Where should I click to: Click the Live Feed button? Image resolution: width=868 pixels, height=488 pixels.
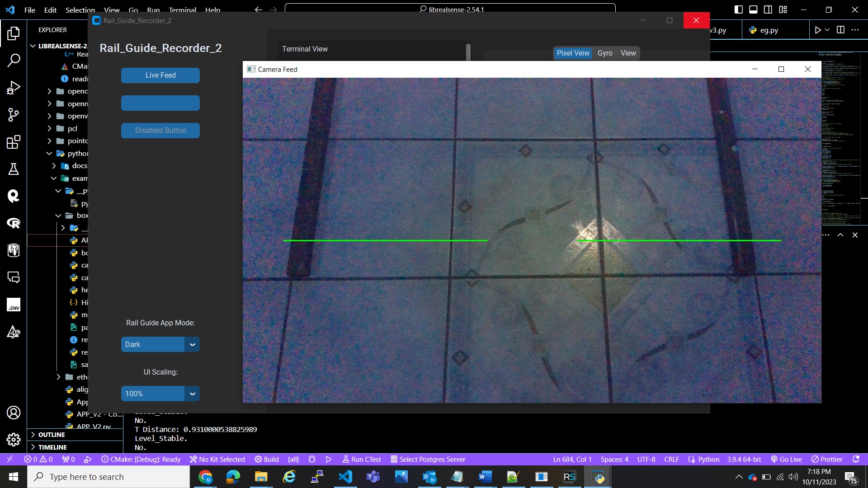[x=160, y=75]
